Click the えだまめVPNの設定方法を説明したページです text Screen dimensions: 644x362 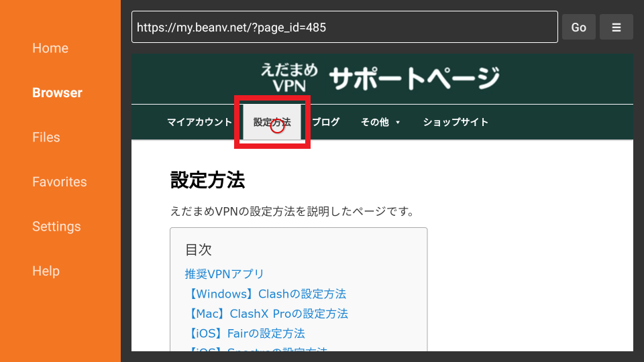292,211
